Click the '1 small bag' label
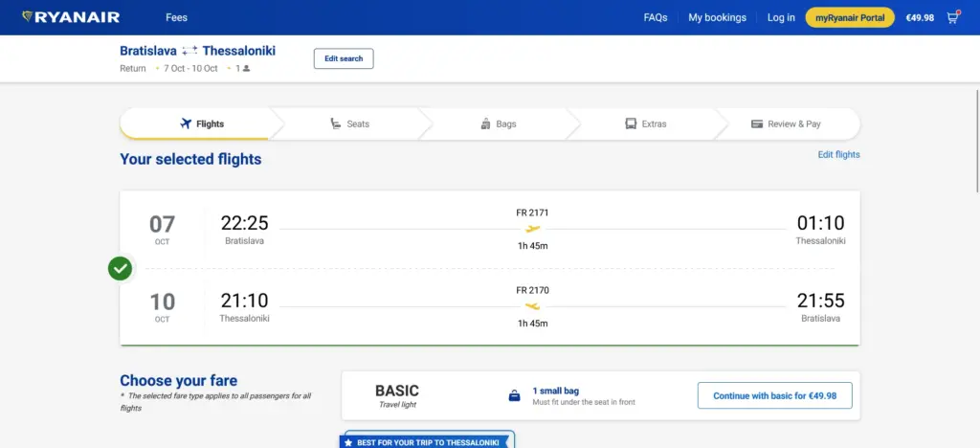The image size is (980, 448). [x=556, y=391]
